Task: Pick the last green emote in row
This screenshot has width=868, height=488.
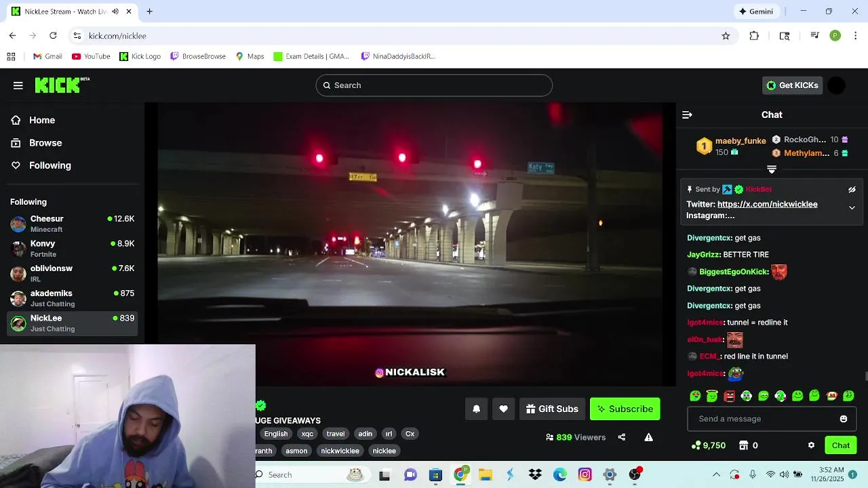Action: (x=848, y=396)
